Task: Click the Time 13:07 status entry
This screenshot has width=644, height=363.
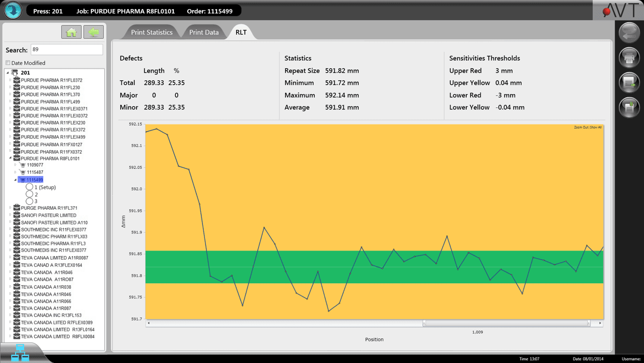Action: click(x=530, y=359)
